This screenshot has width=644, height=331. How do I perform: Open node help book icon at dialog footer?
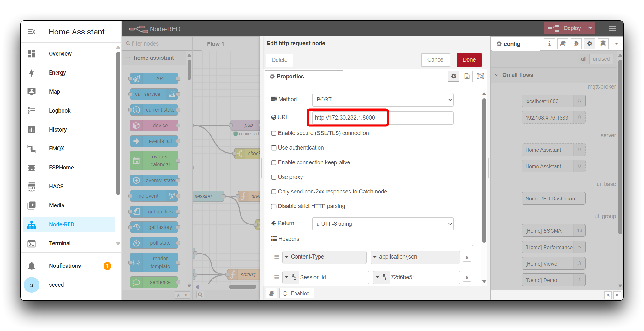point(271,293)
